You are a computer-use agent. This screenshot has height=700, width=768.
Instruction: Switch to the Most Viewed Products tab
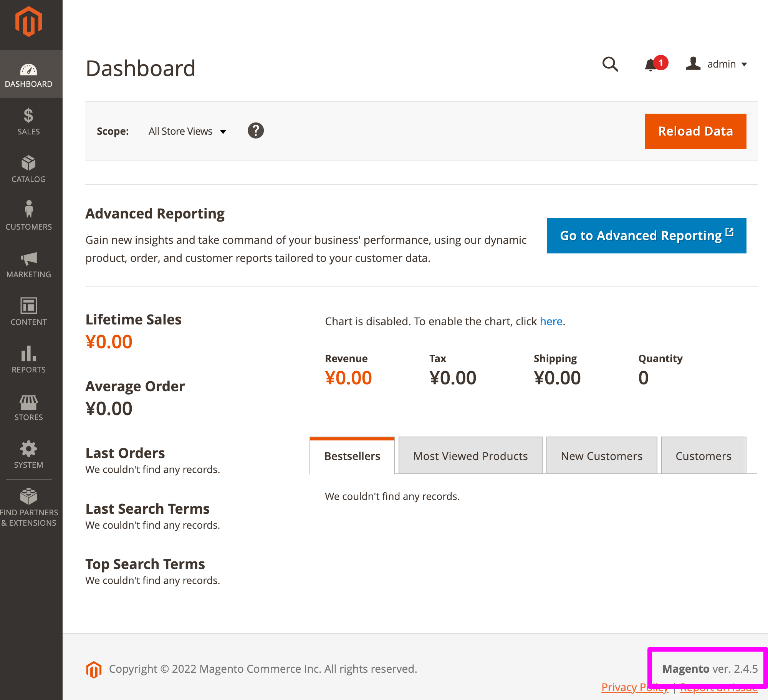(470, 456)
